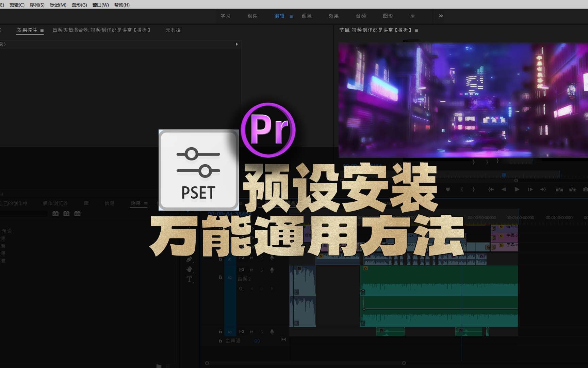The width and height of the screenshot is (588, 368).
Task: Click the Mark In button
Action: pyautogui.click(x=462, y=189)
